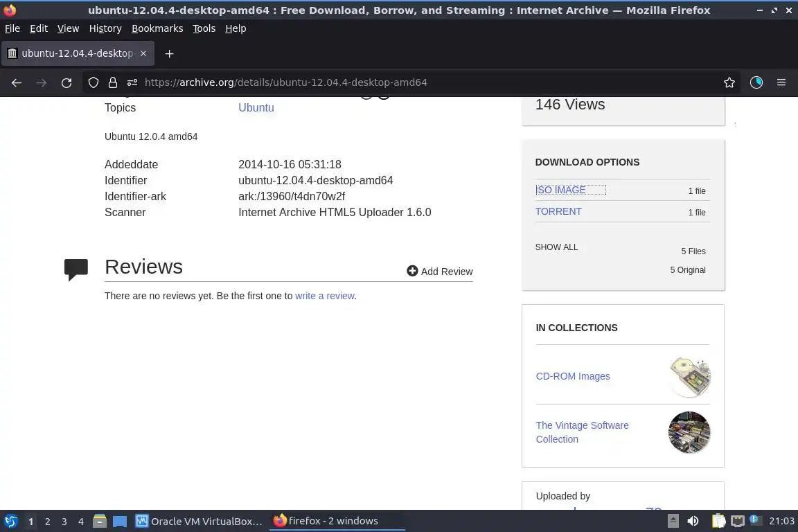The height and width of the screenshot is (532, 798).
Task: Click SHOW ALL download files
Action: point(556,247)
